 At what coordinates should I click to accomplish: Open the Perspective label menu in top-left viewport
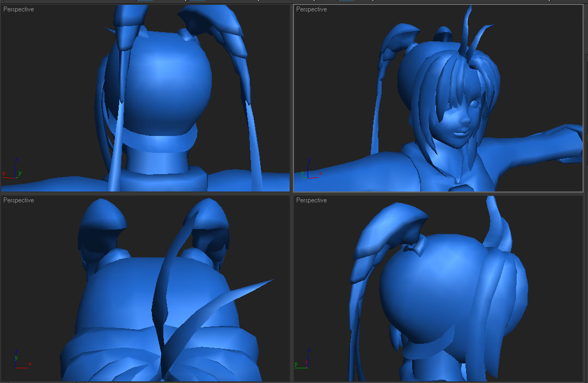[19, 9]
